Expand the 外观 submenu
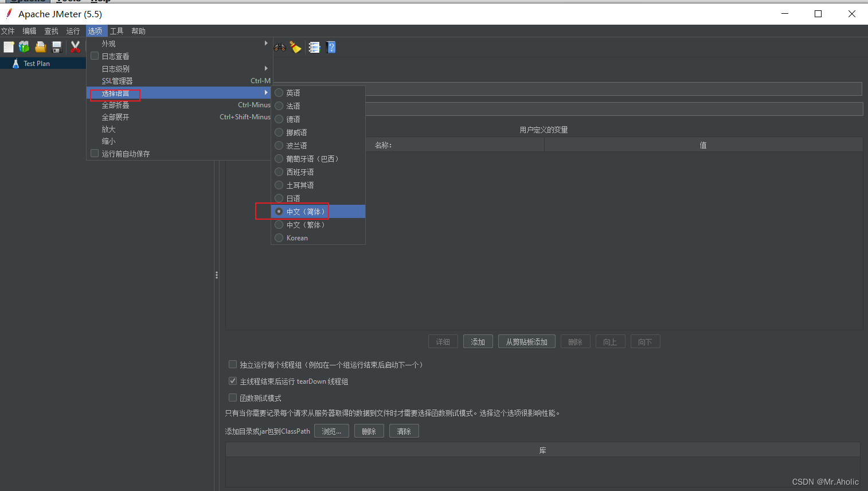The height and width of the screenshot is (491, 868). coord(178,44)
